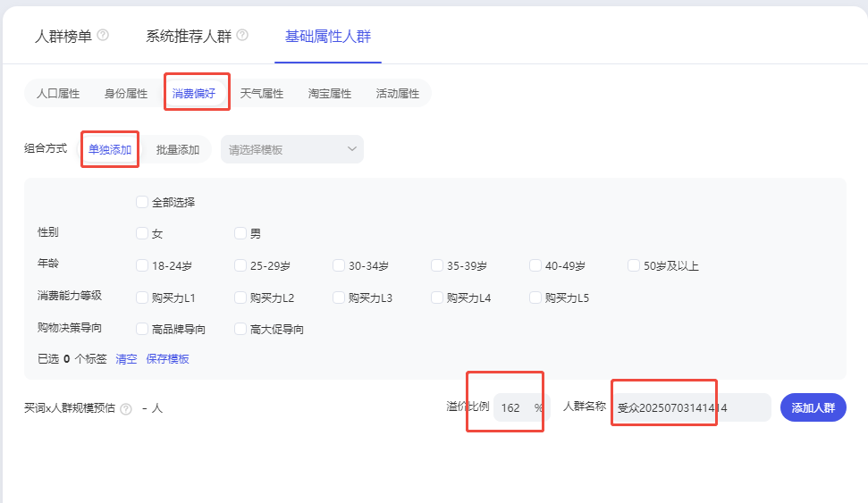Select the 天气属性 sub-tab
This screenshot has width=868, height=503.
[x=262, y=93]
